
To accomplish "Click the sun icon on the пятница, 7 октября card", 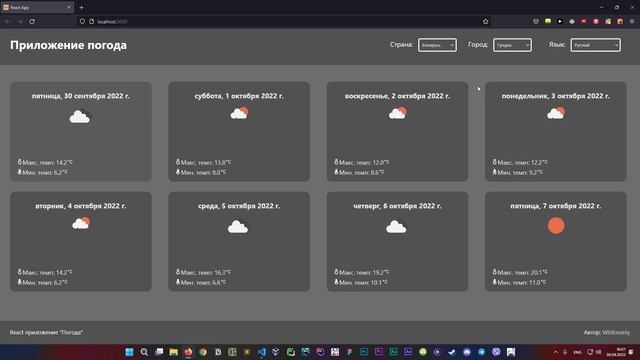I will [x=556, y=226].
